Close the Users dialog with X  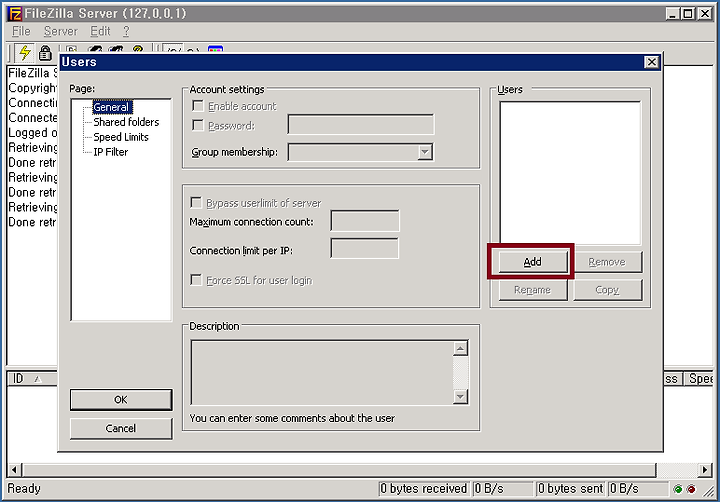pos(652,62)
